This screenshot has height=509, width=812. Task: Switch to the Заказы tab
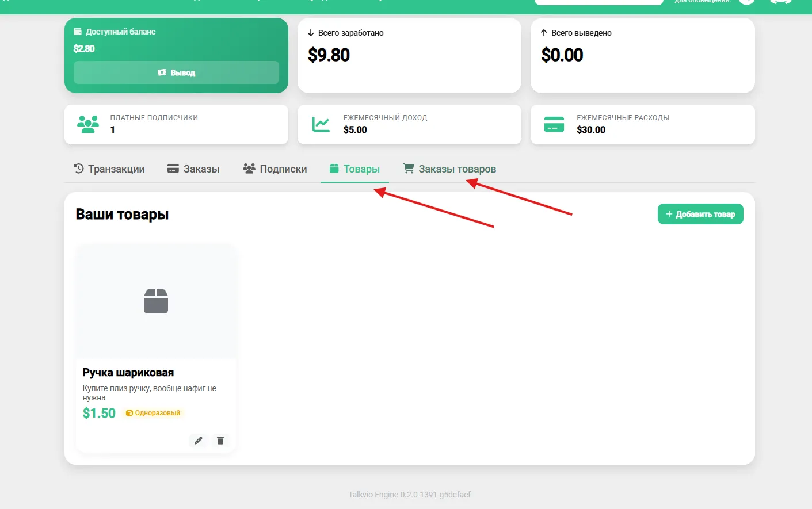coord(193,169)
